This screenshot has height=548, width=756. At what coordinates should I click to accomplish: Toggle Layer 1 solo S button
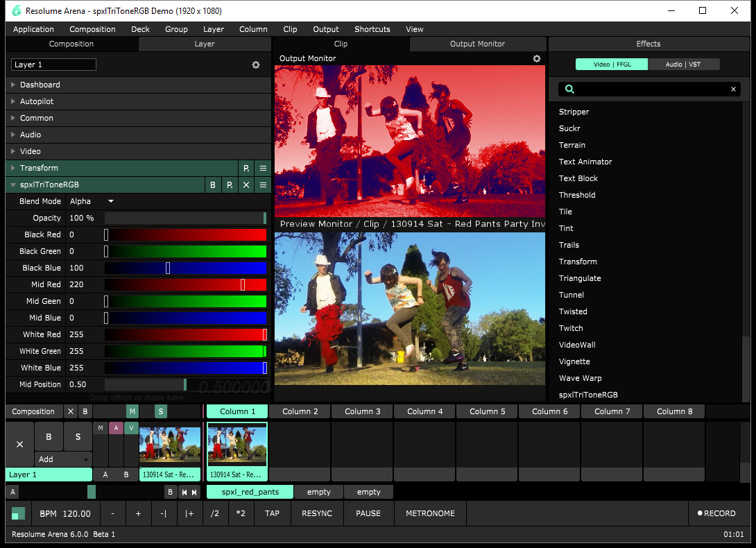[78, 437]
